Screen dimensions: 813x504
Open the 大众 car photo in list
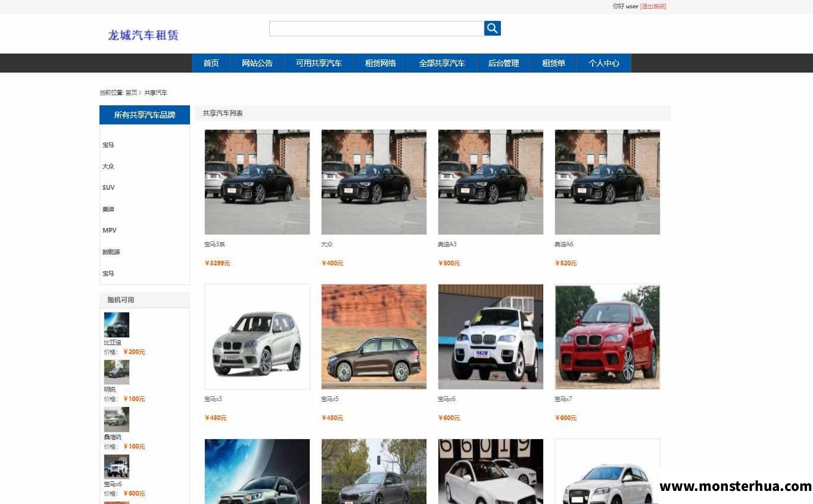coord(374,182)
